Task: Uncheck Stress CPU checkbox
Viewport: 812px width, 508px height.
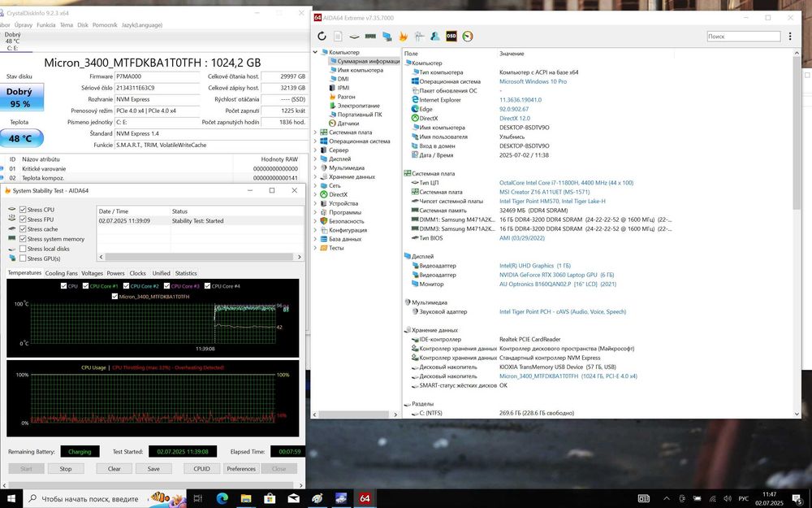Action: pyautogui.click(x=23, y=210)
